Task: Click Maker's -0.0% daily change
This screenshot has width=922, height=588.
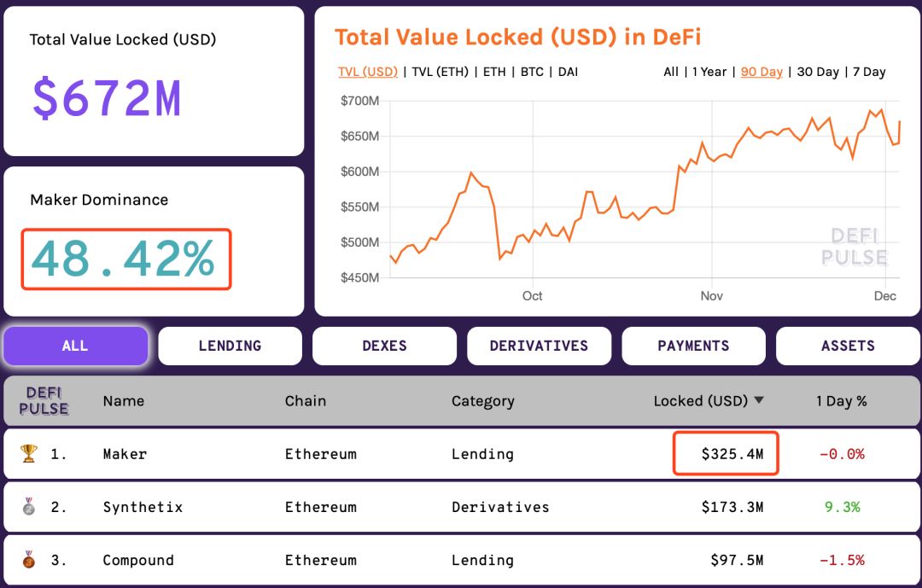Action: (842, 454)
